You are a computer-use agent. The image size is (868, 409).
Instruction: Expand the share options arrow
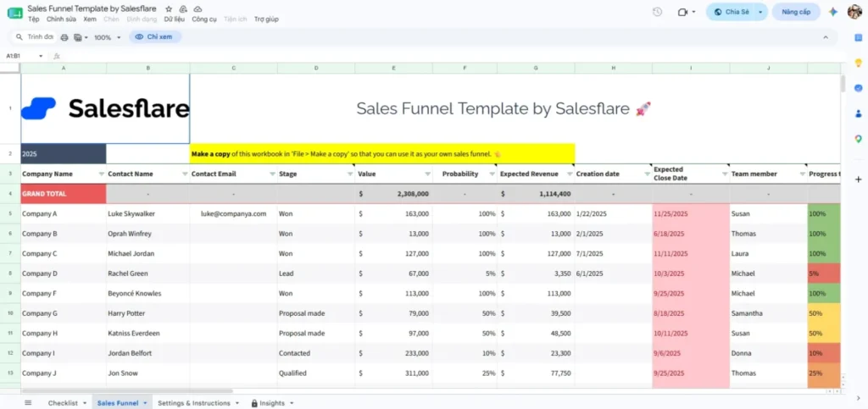pyautogui.click(x=760, y=12)
